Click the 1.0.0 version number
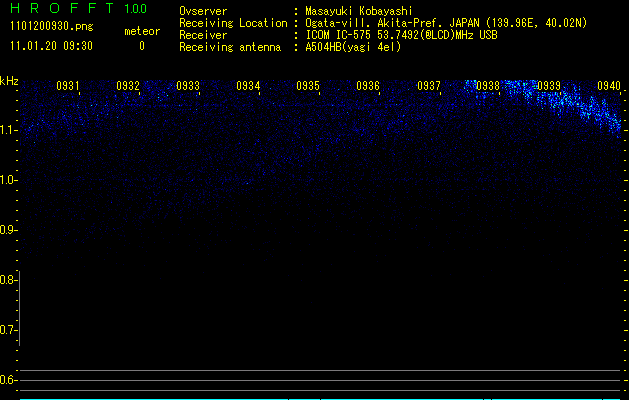Image resolution: width=629 pixels, height=400 pixels. pos(136,9)
